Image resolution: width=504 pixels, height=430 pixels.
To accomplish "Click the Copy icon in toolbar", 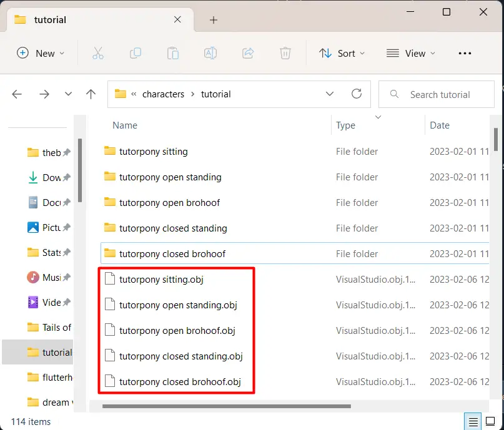I will click(136, 53).
